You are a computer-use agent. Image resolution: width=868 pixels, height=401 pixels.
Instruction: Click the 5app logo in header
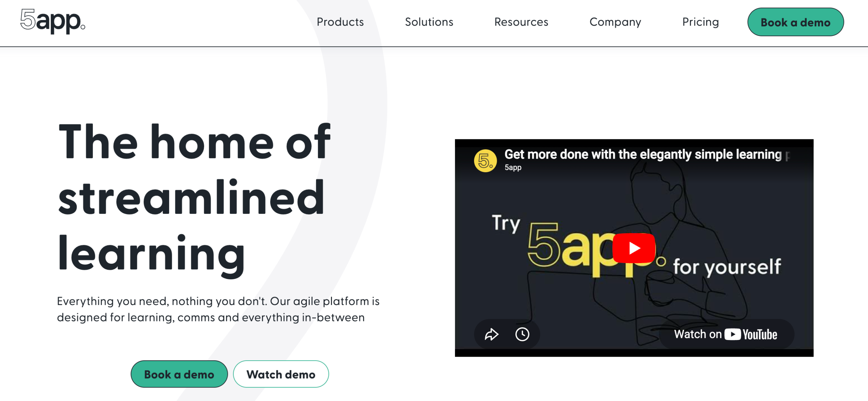(x=53, y=21)
